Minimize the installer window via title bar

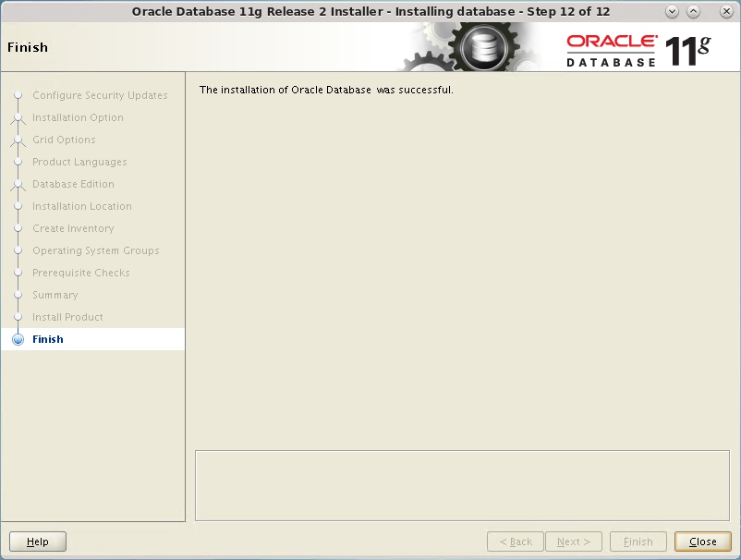click(x=672, y=12)
